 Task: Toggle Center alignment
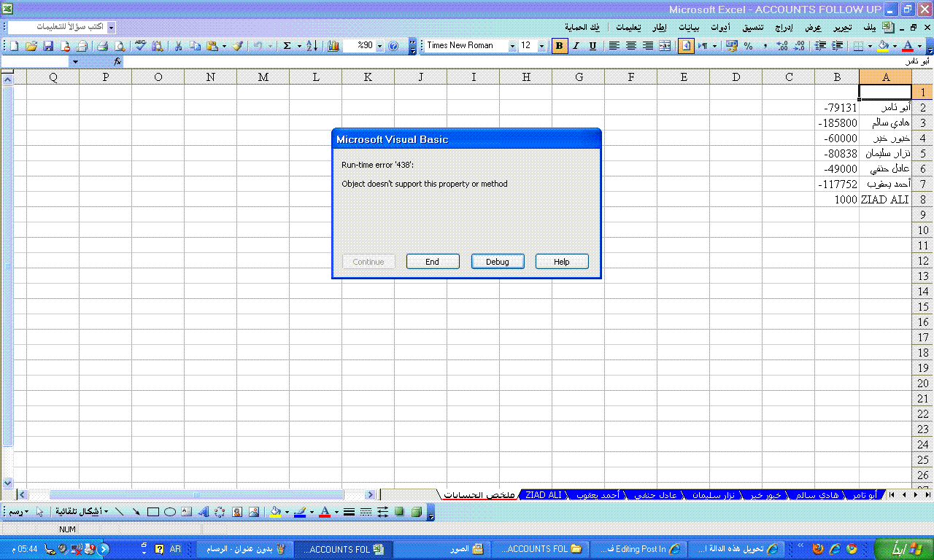click(x=631, y=45)
